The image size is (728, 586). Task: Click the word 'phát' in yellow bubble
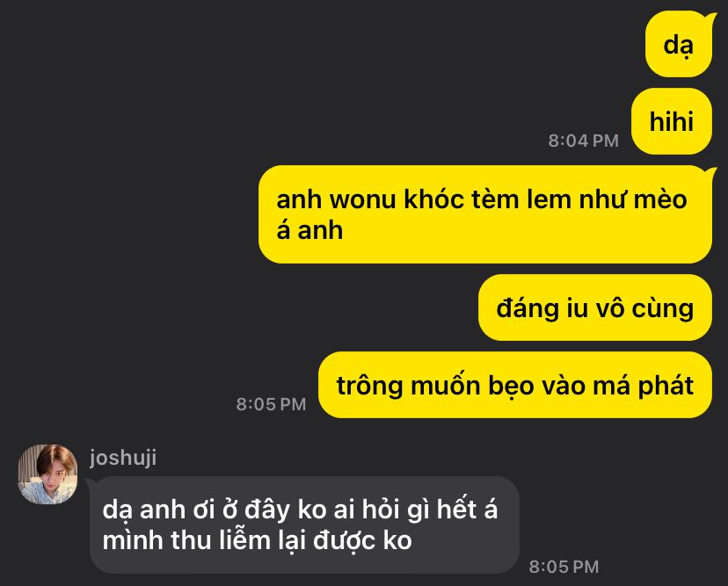click(666, 386)
